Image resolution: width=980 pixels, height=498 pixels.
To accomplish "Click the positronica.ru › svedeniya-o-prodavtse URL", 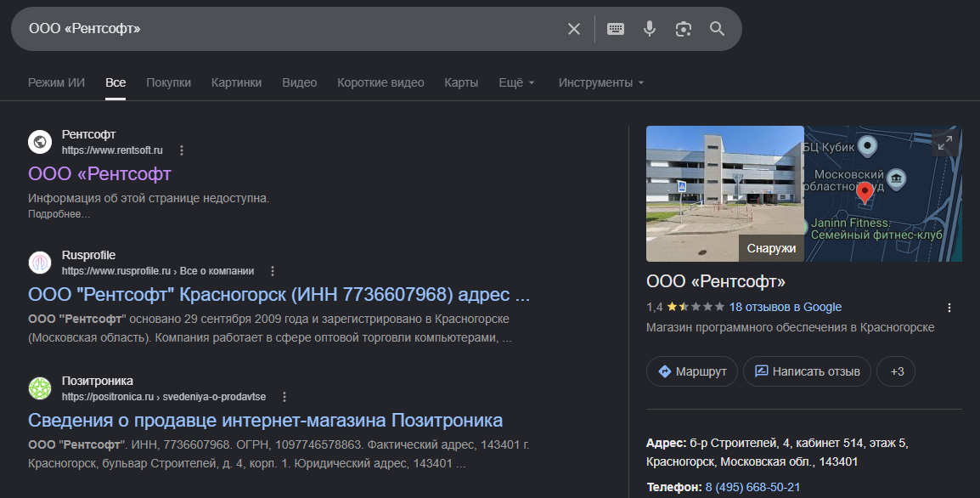I will click(x=164, y=397).
